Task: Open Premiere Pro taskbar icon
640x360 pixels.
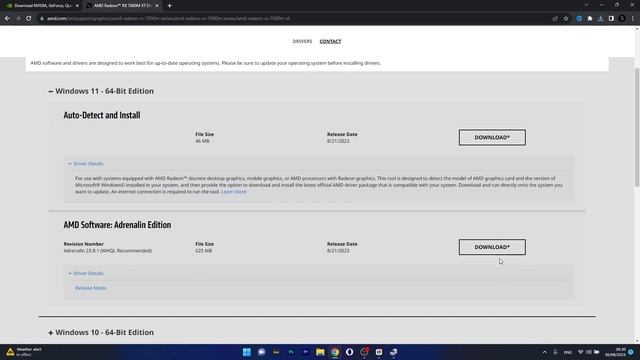Action: pos(305,352)
